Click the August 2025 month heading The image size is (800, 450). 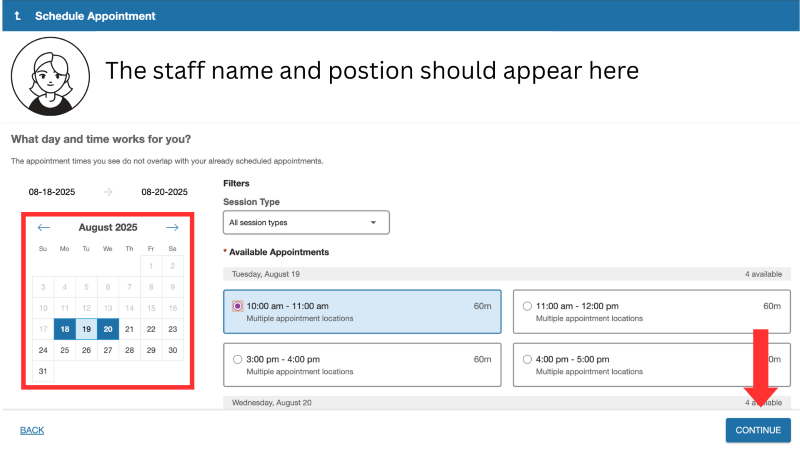(x=108, y=228)
